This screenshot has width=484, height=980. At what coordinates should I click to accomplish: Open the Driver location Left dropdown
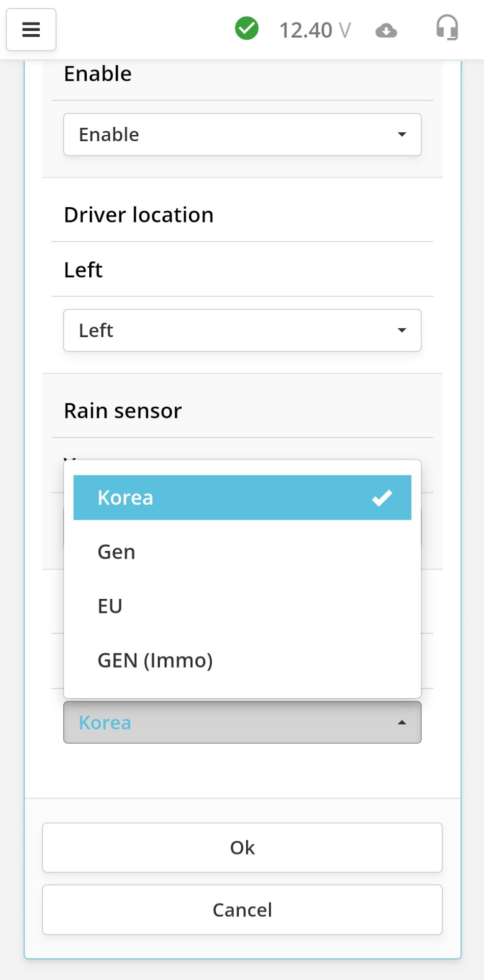[242, 331]
